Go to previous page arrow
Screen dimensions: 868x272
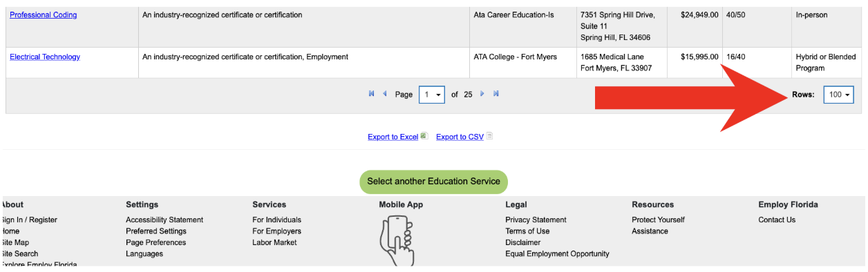point(385,94)
